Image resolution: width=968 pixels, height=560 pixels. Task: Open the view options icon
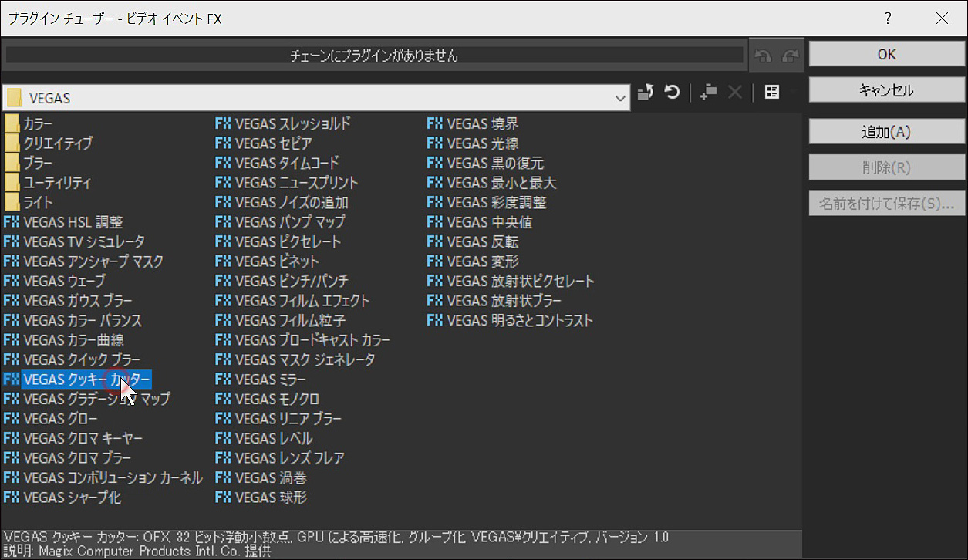(x=771, y=93)
